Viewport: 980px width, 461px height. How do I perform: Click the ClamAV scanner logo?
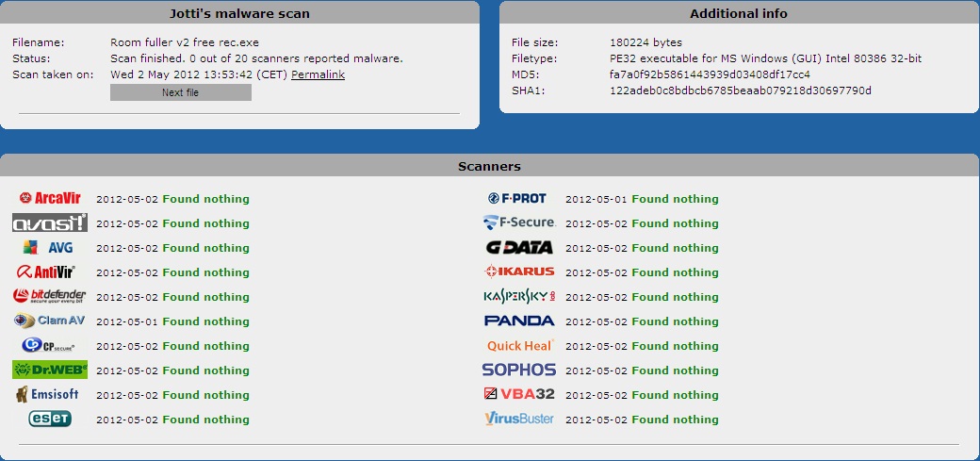(49, 321)
